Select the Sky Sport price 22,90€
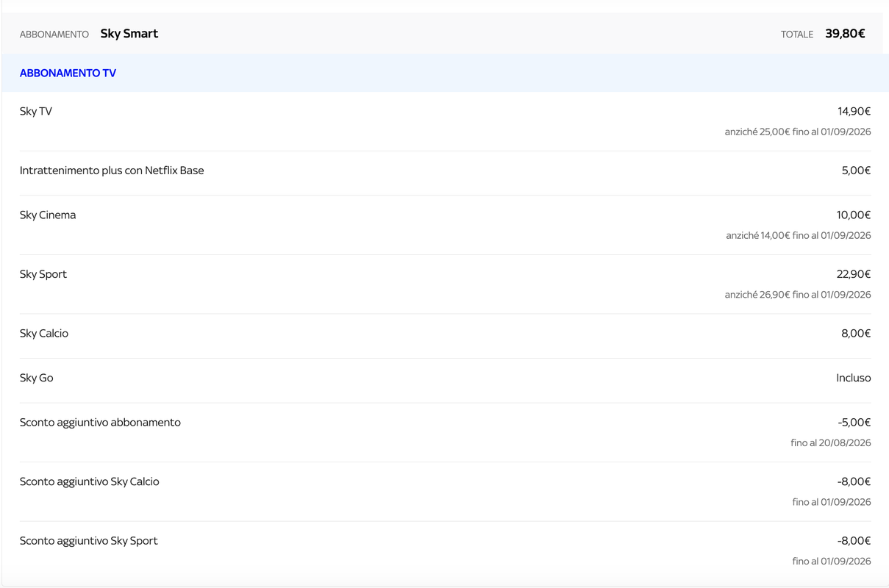 tap(854, 274)
